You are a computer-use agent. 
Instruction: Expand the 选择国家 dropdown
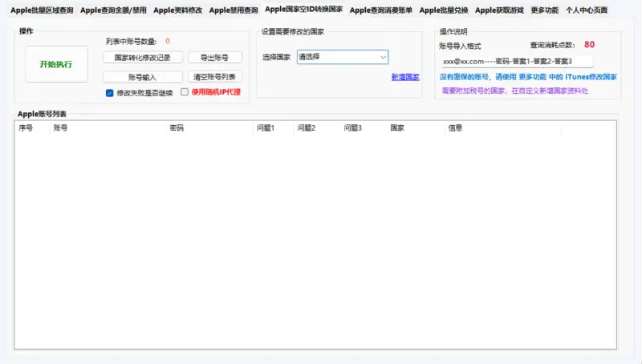click(343, 57)
